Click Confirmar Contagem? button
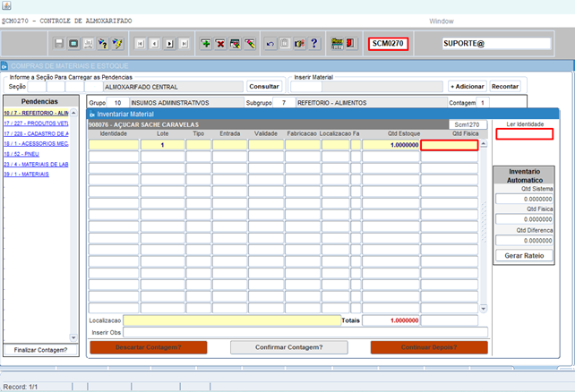Image resolution: width=575 pixels, height=392 pixels. point(289,347)
